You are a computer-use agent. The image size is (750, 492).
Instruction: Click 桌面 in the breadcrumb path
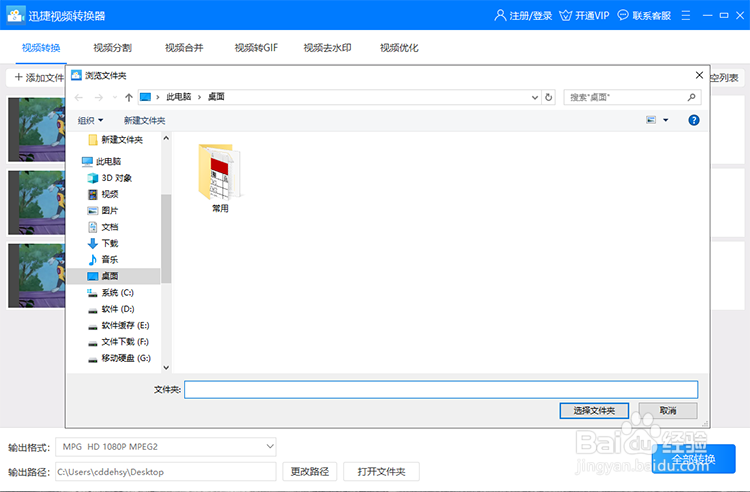216,97
